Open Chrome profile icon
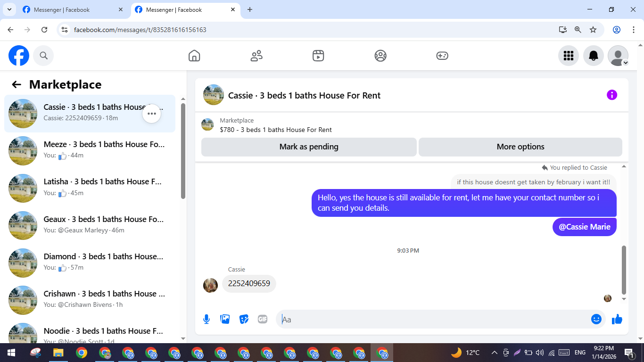The width and height of the screenshot is (644, 362). pyautogui.click(x=617, y=30)
